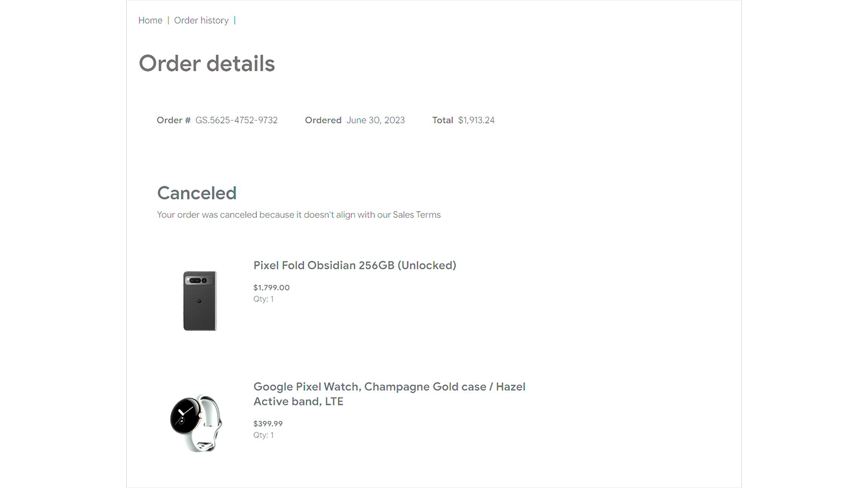The image size is (868, 488).
Task: Click the 'Ordered' label
Action: pyautogui.click(x=323, y=120)
